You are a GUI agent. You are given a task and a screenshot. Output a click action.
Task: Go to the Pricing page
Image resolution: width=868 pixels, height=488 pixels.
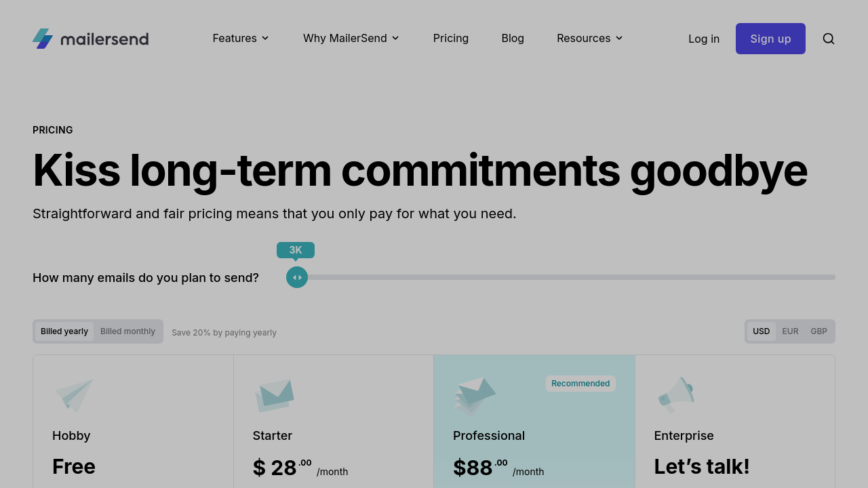pyautogui.click(x=451, y=38)
